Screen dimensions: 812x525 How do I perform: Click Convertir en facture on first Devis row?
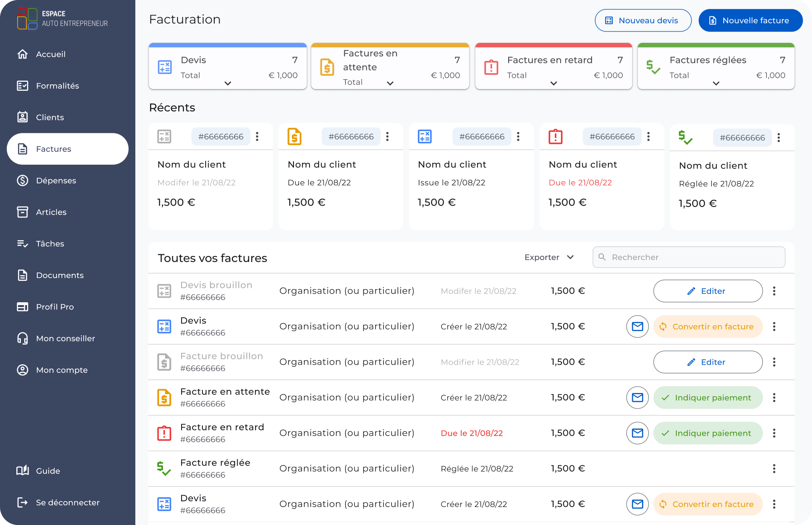pos(708,327)
